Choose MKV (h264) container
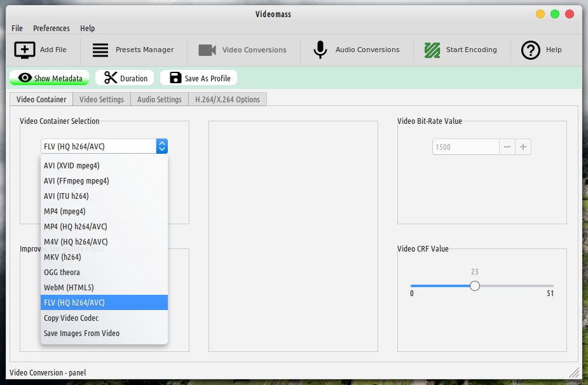 point(104,257)
